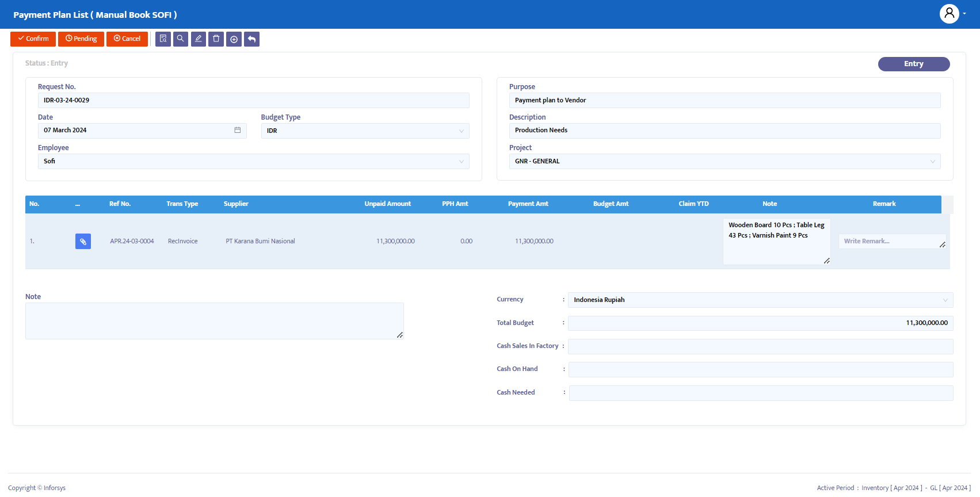Open the user profile avatar menu
980x497 pixels.
pos(950,13)
